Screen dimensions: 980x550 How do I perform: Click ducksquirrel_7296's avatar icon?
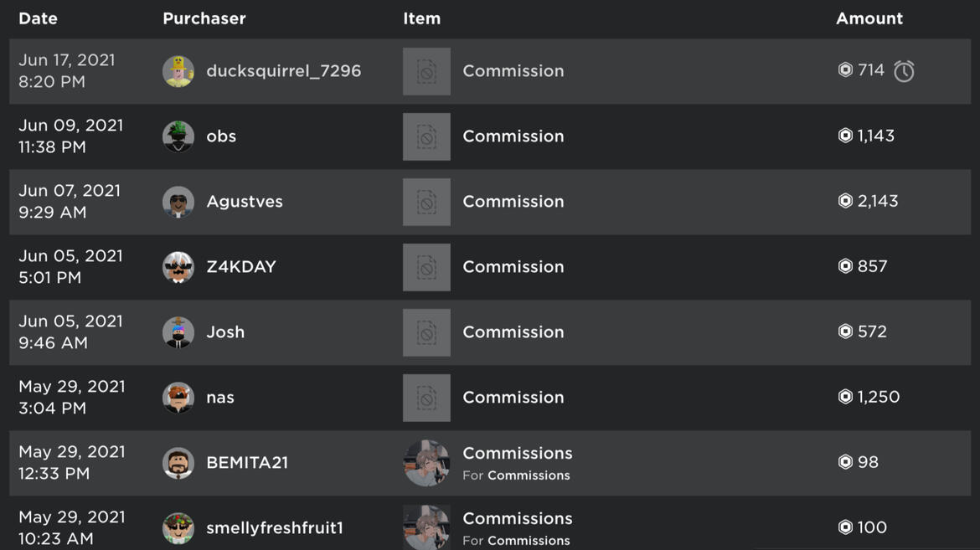click(x=178, y=71)
